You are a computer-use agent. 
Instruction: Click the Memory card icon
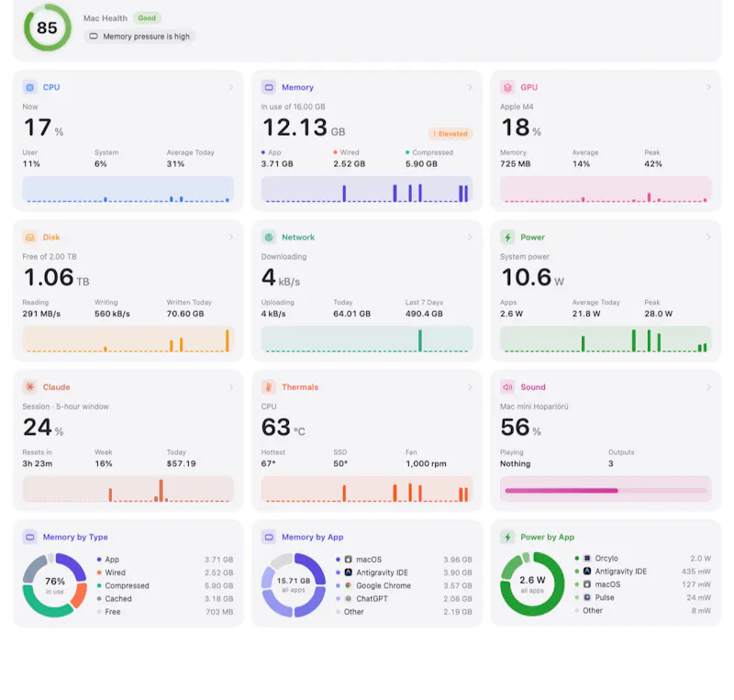click(269, 87)
